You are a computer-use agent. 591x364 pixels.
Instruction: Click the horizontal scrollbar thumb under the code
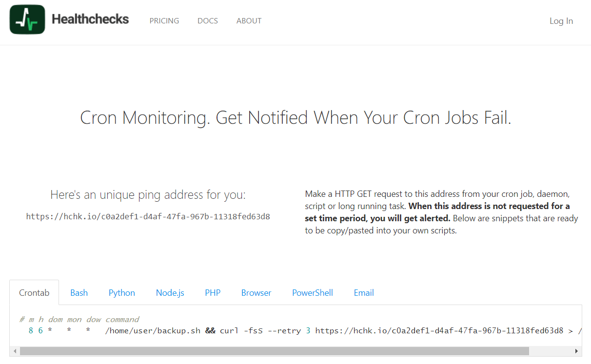click(x=274, y=351)
